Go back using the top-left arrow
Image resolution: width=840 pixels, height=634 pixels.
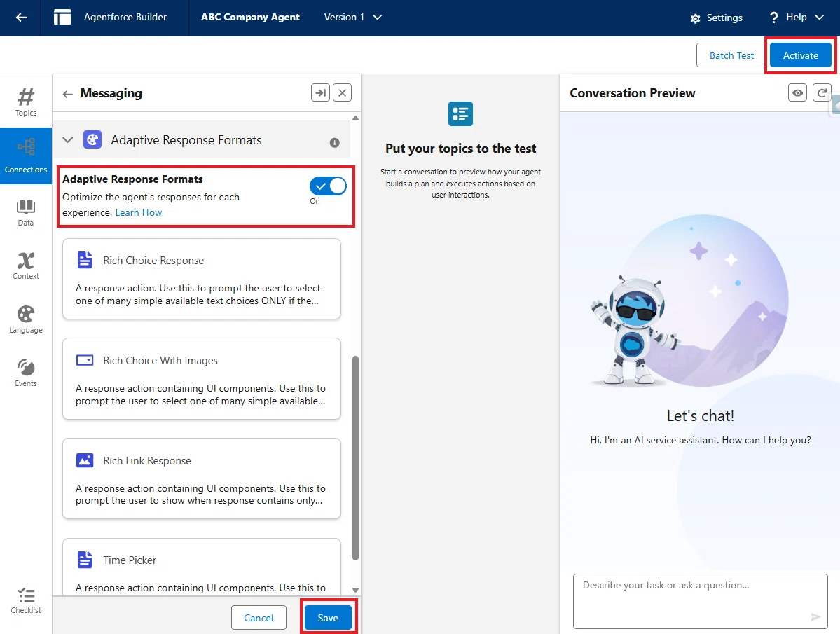tap(22, 17)
